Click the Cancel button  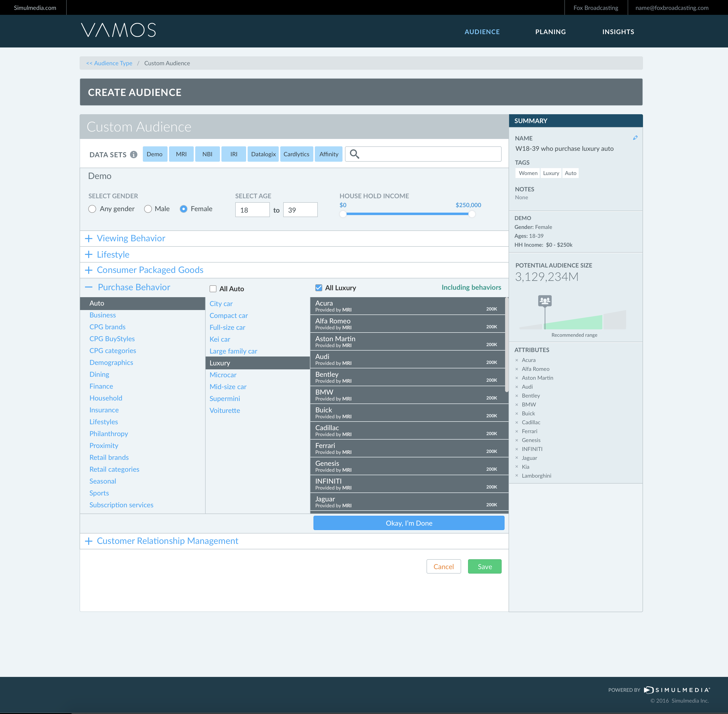(444, 567)
